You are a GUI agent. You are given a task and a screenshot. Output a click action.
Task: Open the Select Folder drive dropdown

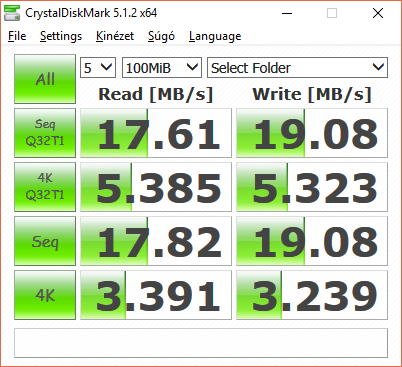coord(297,68)
